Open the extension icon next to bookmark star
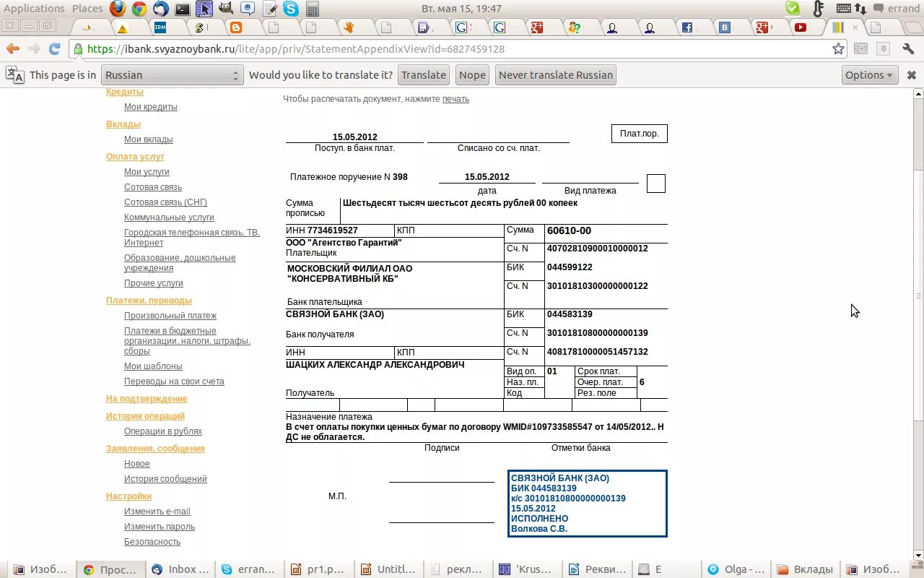The image size is (924, 578). (860, 49)
